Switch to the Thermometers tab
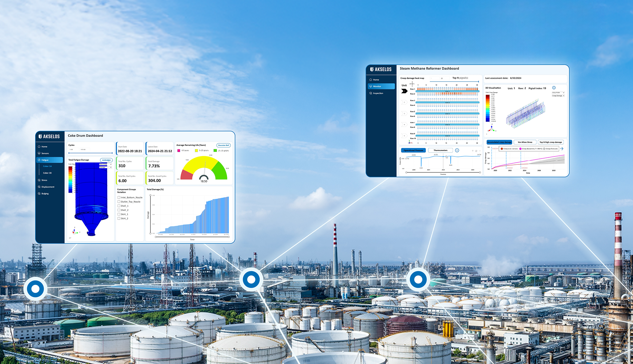Image resolution: width=633 pixels, height=364 pixels. click(x=440, y=151)
